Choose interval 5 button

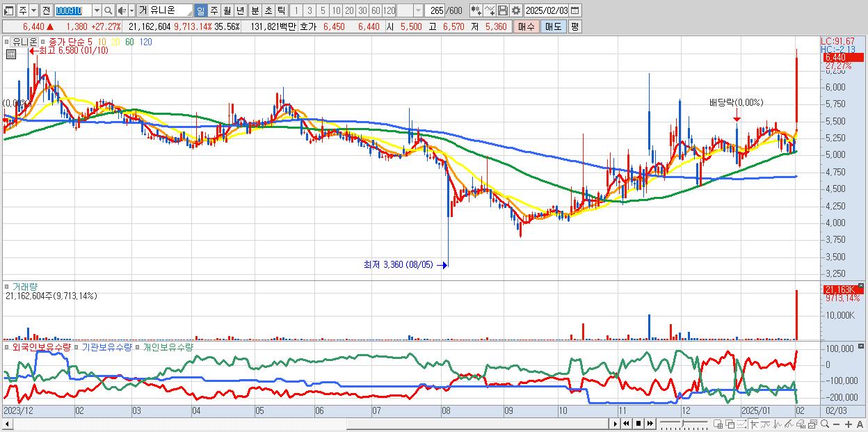tap(323, 10)
